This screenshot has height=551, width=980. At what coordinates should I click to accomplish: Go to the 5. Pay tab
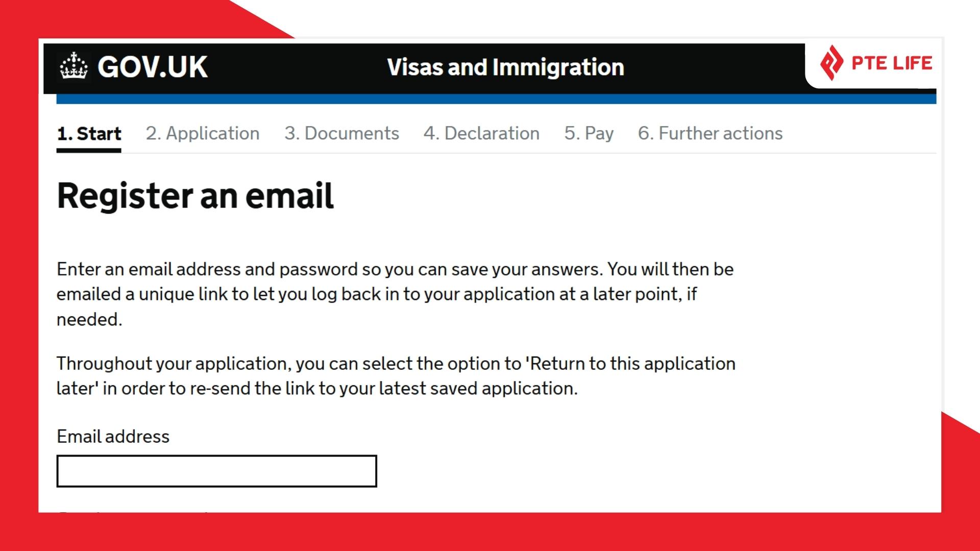588,134
